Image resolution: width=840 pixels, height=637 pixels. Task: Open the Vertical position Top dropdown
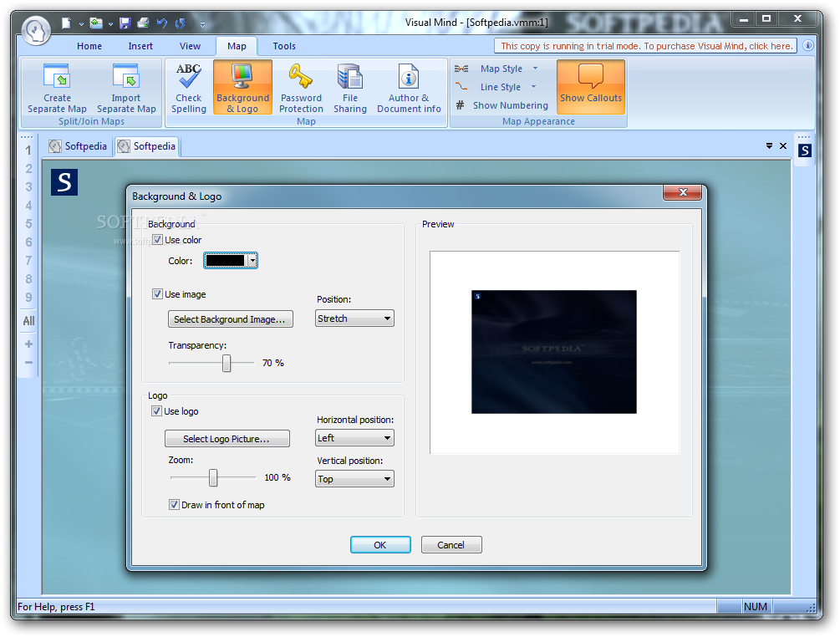click(354, 478)
